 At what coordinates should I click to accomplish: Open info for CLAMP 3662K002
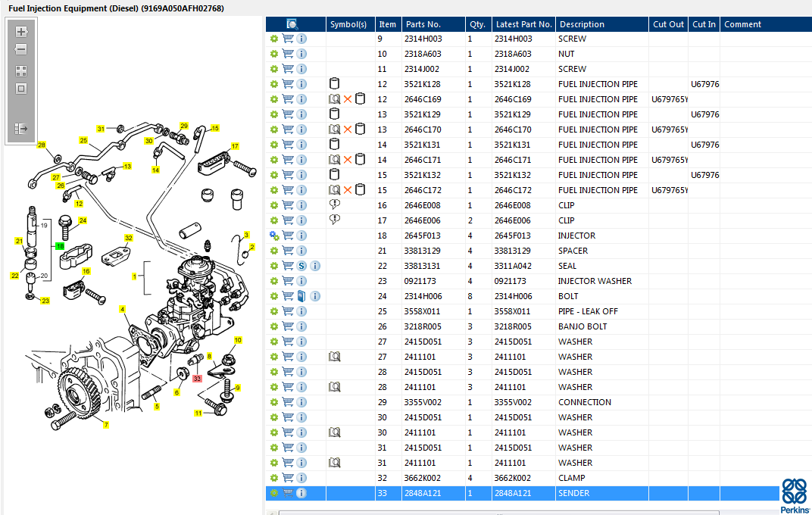301,478
